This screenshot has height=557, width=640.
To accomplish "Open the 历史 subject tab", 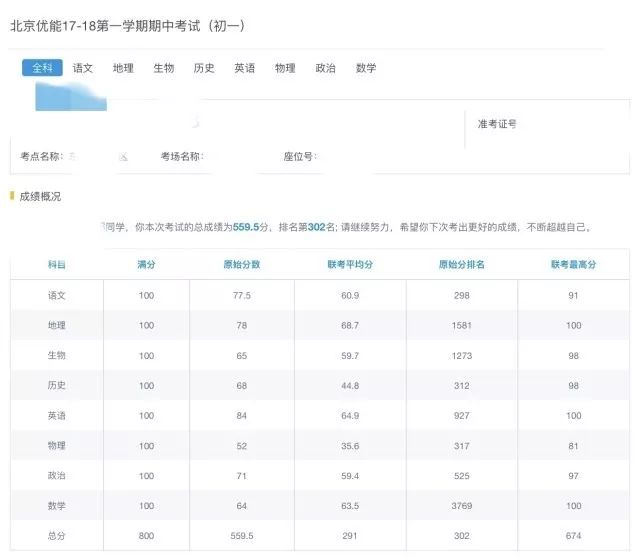I will coord(204,68).
